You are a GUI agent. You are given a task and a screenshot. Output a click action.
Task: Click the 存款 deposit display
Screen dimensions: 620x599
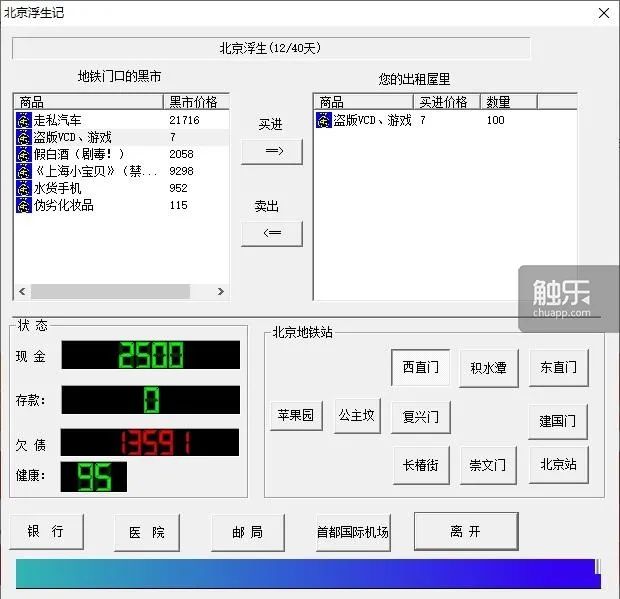151,400
